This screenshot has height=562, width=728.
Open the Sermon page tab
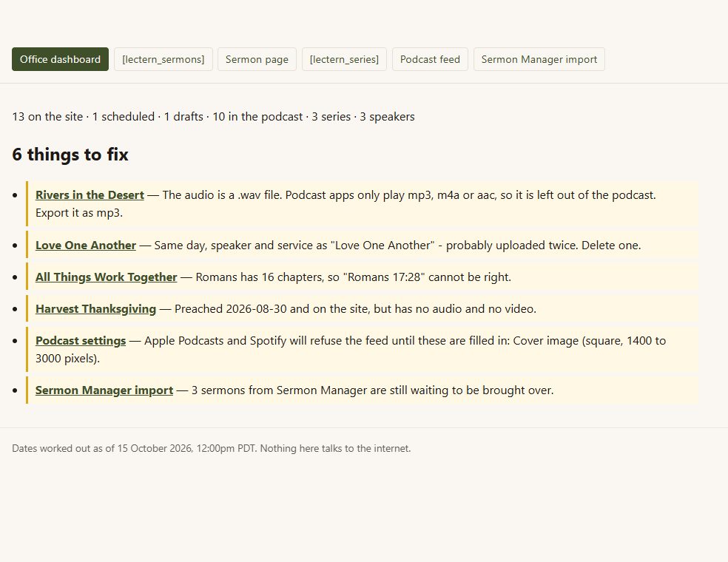(257, 59)
